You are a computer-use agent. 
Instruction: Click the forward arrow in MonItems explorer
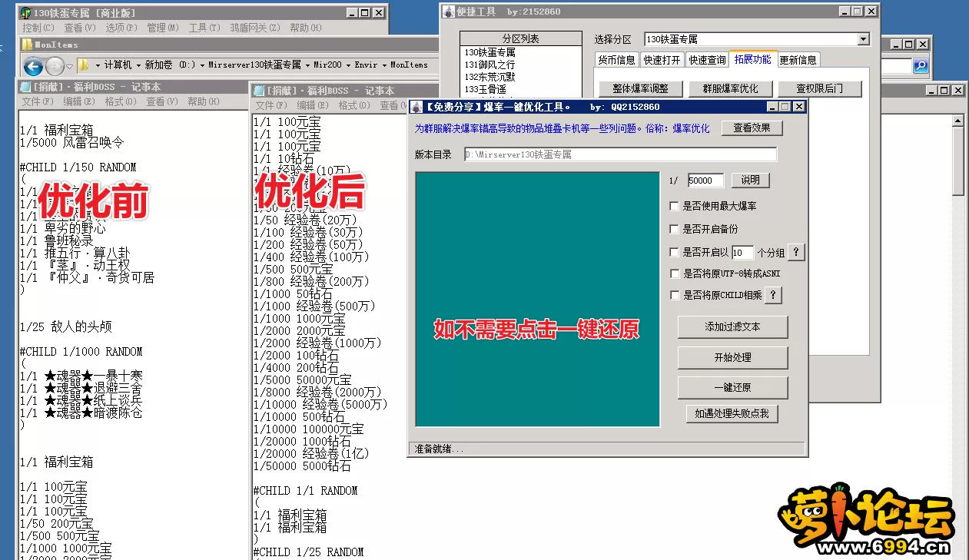[x=55, y=65]
